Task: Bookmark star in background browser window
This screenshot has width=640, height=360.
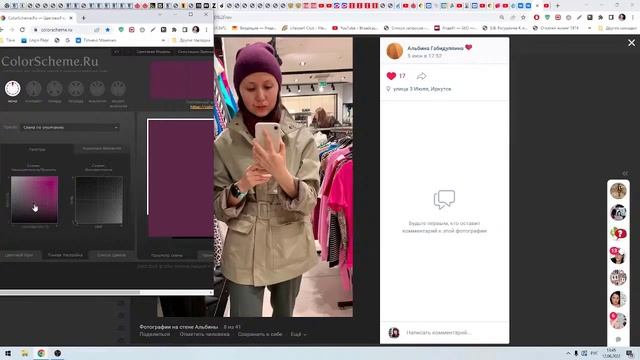Action: click(523, 18)
